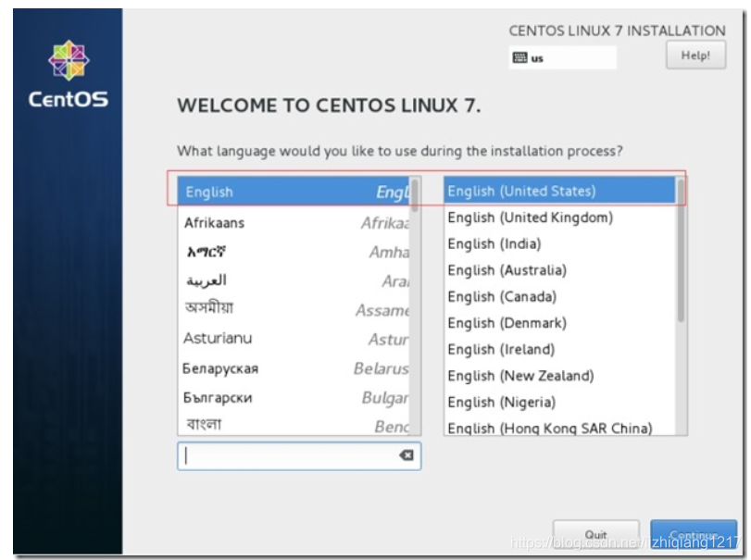Image resolution: width=751 pixels, height=560 pixels.
Task: Select the Amharic language row
Action: pyautogui.click(x=294, y=252)
